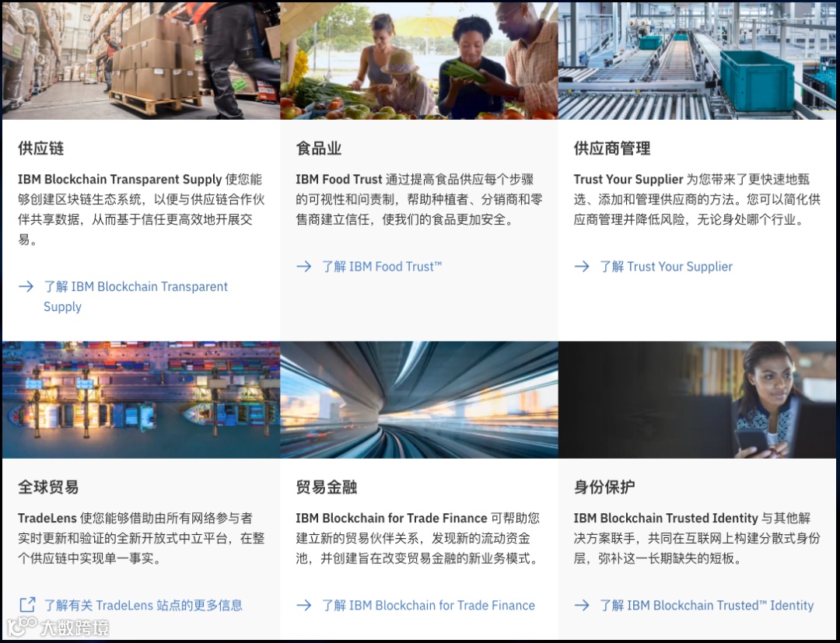Click arrow icon next to 了解 IBM Food Trust
840x643 pixels.
(304, 266)
